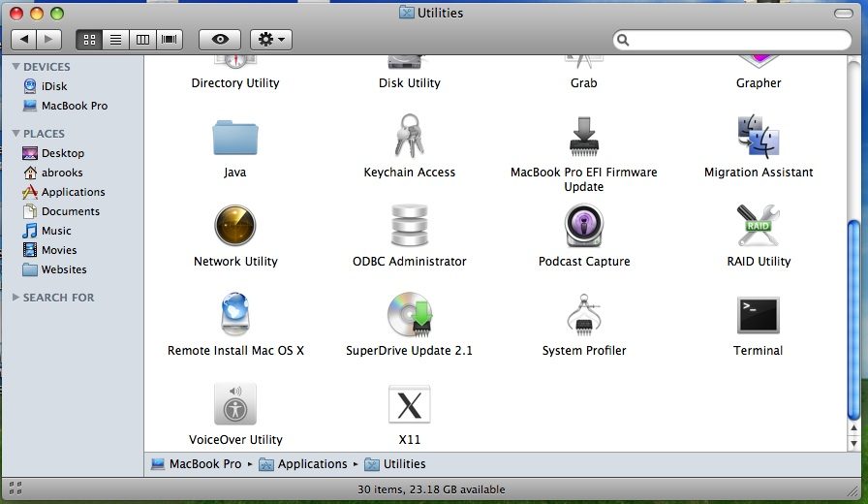Expand the SEARCH FOR section
Screen dimensions: 868x504
pos(16,298)
